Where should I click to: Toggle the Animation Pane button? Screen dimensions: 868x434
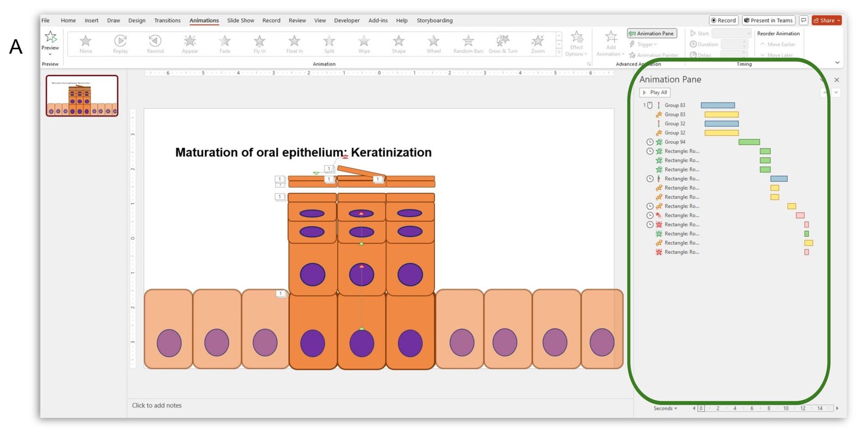pos(652,34)
